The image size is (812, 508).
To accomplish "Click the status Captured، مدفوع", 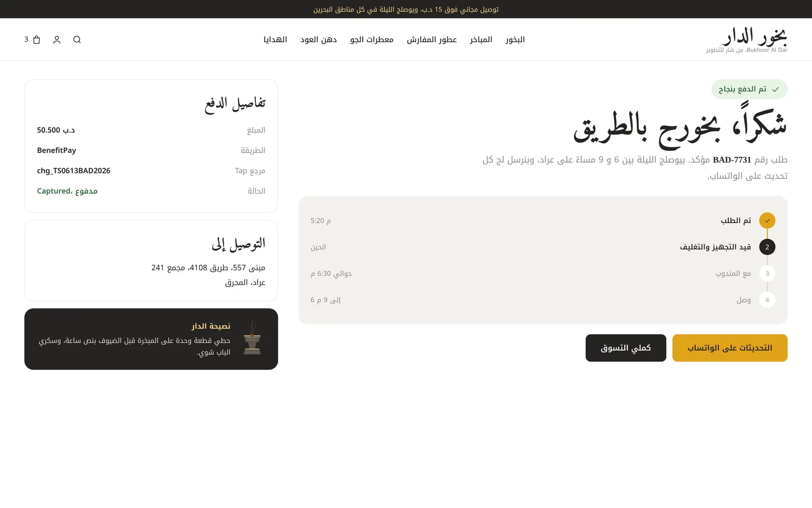I will coord(67,191).
